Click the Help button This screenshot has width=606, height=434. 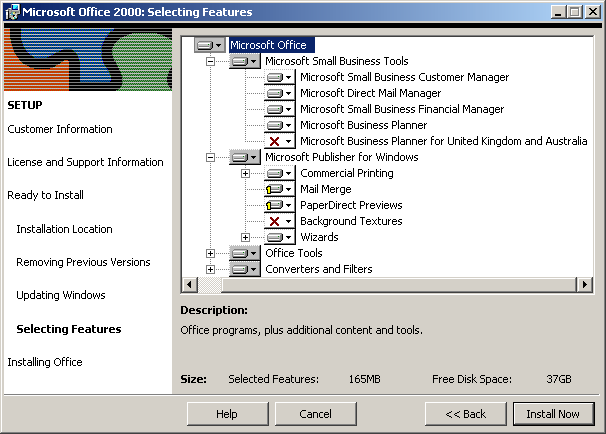click(x=227, y=414)
